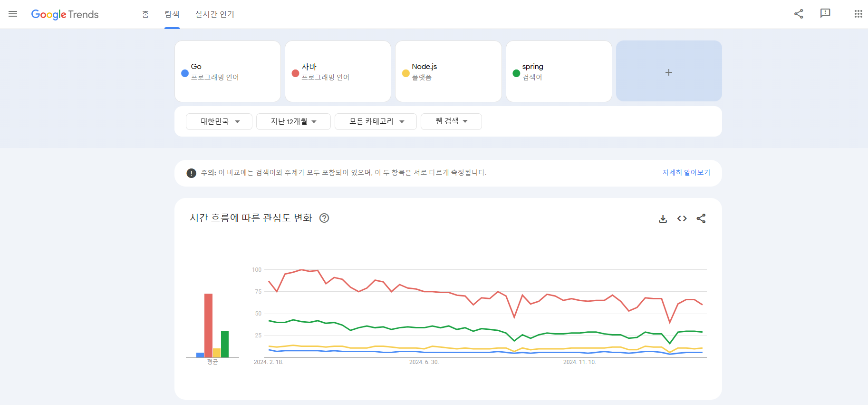Open the Google apps grid
Viewport: 868px width, 405px height.
[858, 14]
